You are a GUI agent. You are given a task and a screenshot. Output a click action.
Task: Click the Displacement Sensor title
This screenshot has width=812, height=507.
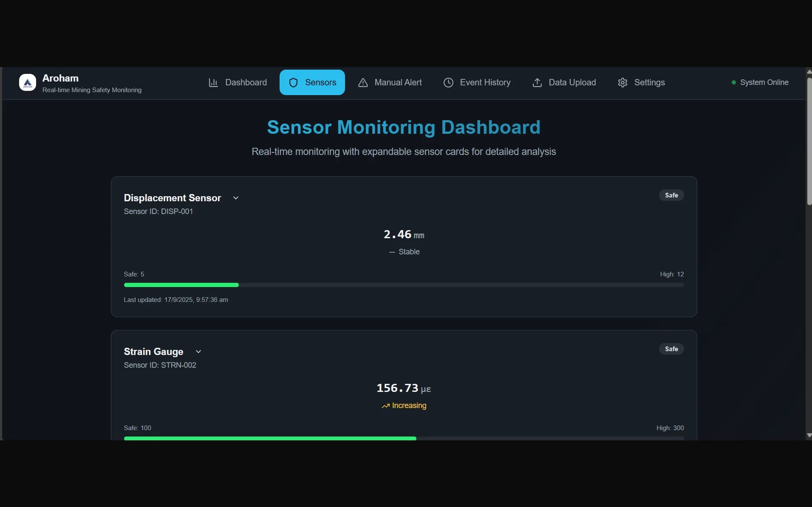(173, 198)
